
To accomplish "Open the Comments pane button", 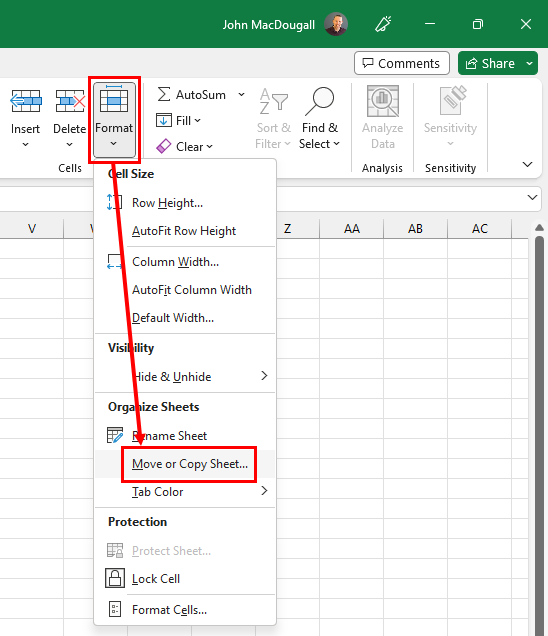I will [402, 63].
